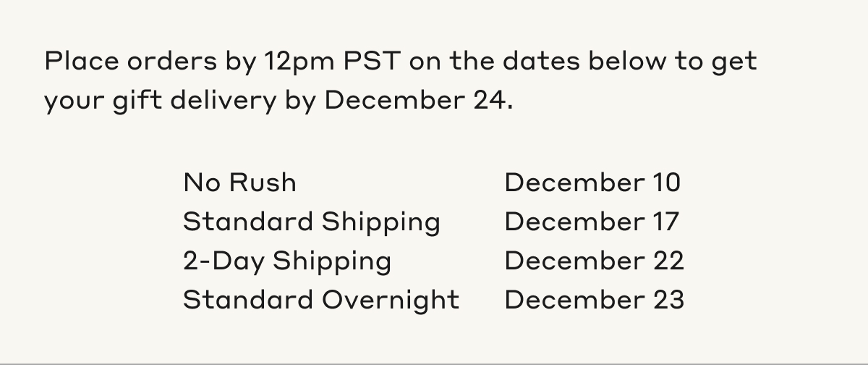The width and height of the screenshot is (868, 365).
Task: Click the words "Place orders"
Action: pos(127,62)
